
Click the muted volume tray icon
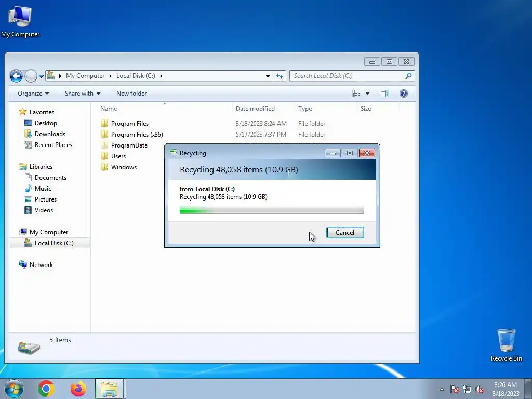point(480,389)
